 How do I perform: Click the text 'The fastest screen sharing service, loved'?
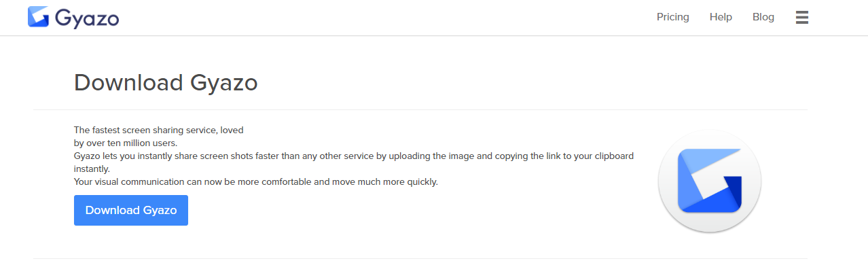(x=159, y=130)
